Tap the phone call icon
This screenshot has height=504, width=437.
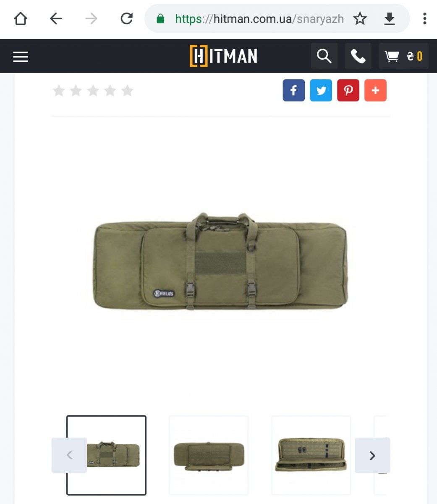point(358,56)
